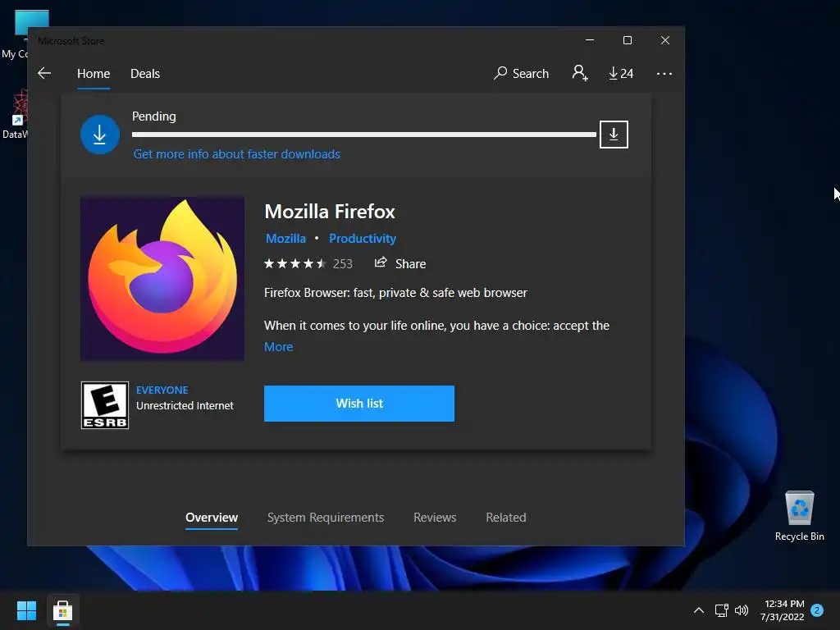Open the Windows Start menu
The width and height of the screenshot is (840, 630).
[x=26, y=610]
